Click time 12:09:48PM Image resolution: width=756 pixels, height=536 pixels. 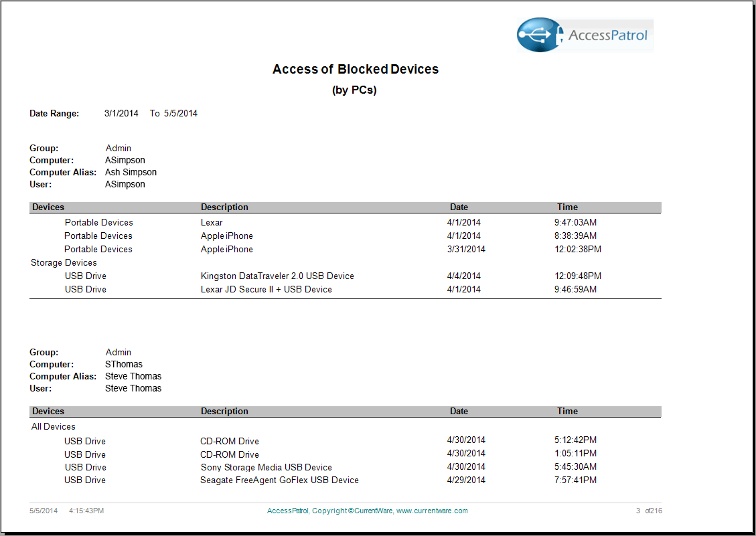578,276
